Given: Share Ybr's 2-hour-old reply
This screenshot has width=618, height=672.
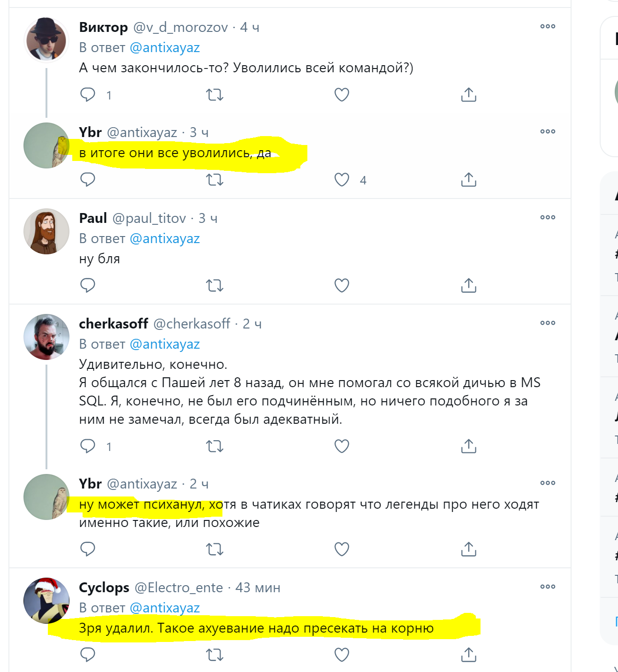Looking at the screenshot, I should pyautogui.click(x=468, y=549).
